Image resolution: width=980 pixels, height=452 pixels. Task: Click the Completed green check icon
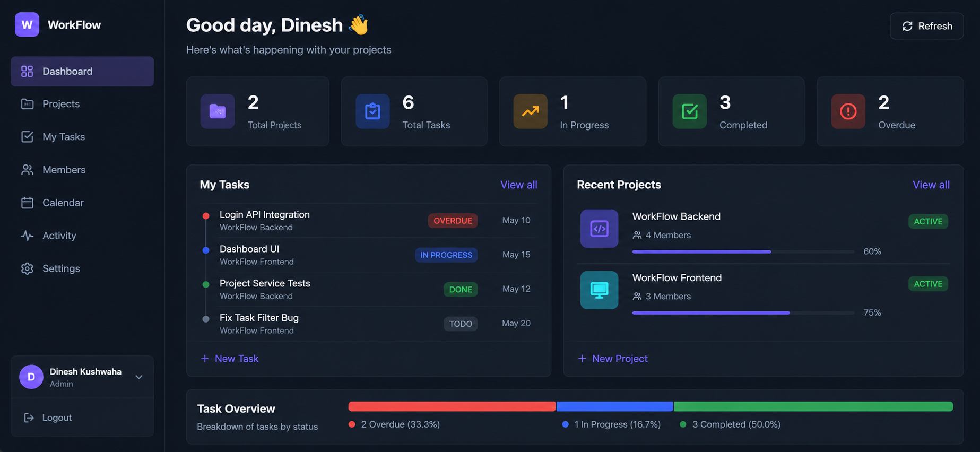point(689,111)
